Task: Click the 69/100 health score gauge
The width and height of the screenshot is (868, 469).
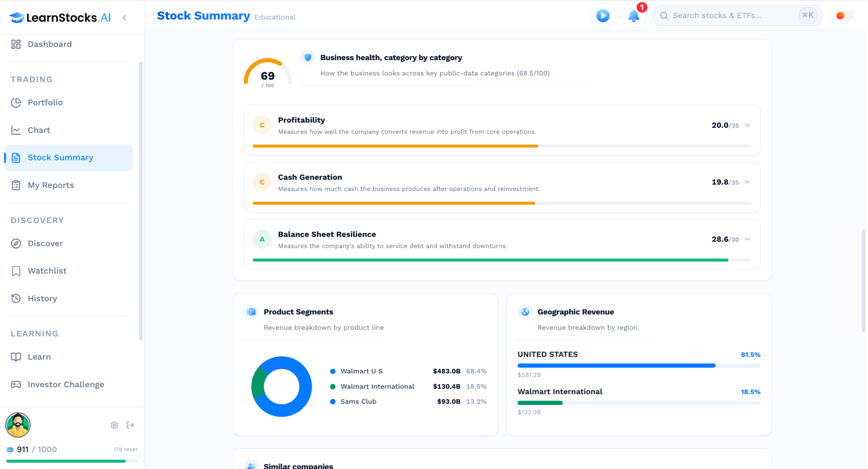Action: (x=268, y=73)
